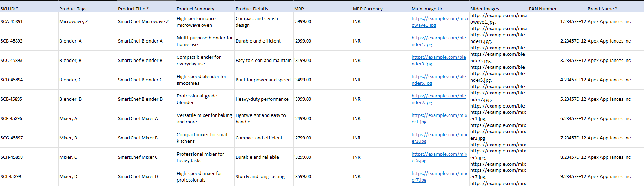Select the Heavy-duty performance details cell
The height and width of the screenshot is (186, 644).
click(x=264, y=99)
